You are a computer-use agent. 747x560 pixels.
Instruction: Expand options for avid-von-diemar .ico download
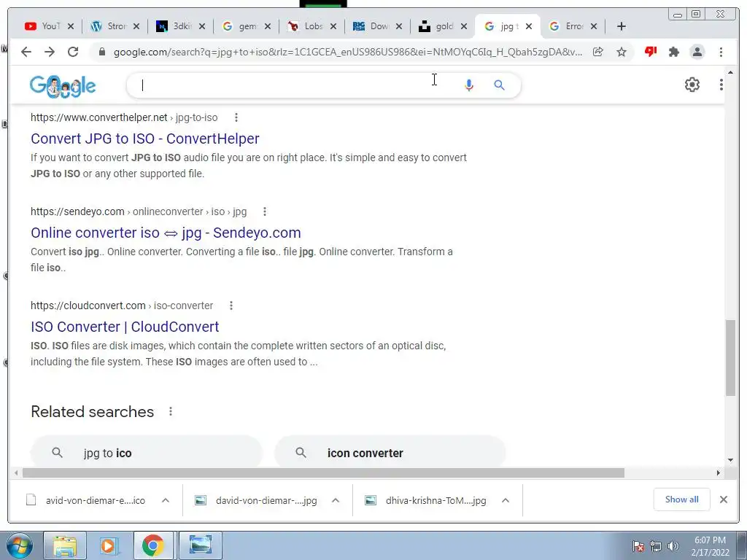click(x=166, y=500)
